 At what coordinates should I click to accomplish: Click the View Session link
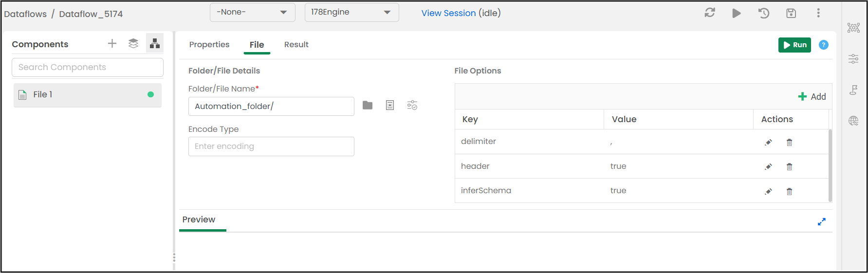point(448,13)
